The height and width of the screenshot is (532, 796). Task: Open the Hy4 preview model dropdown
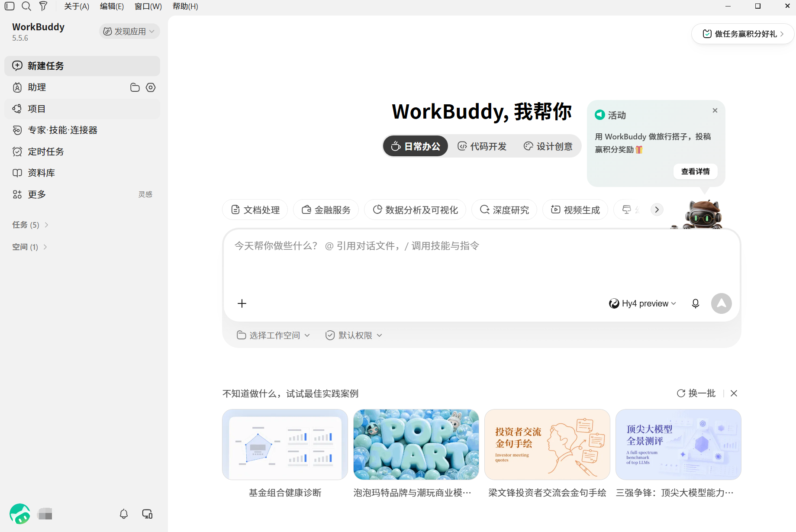point(642,303)
